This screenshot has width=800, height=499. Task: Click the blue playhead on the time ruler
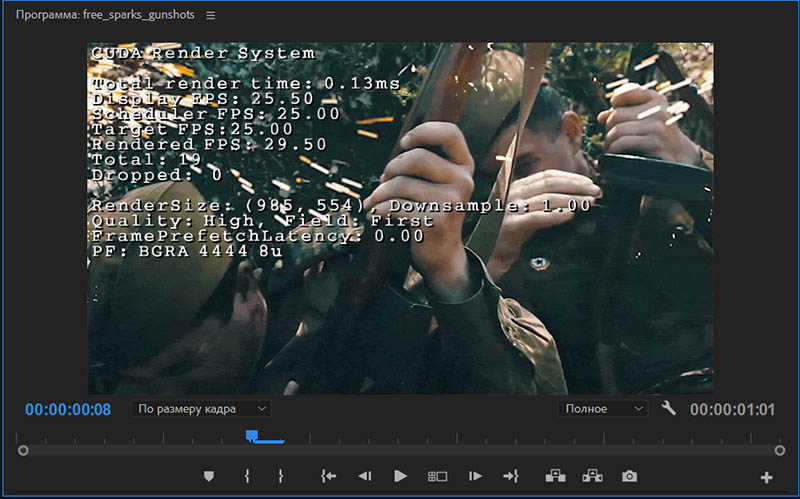click(x=252, y=435)
